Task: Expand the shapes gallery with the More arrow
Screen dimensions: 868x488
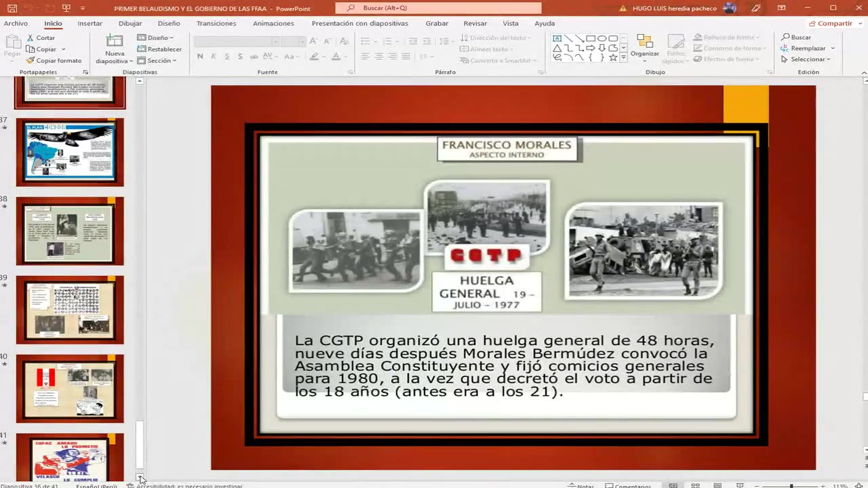Action: (x=624, y=58)
